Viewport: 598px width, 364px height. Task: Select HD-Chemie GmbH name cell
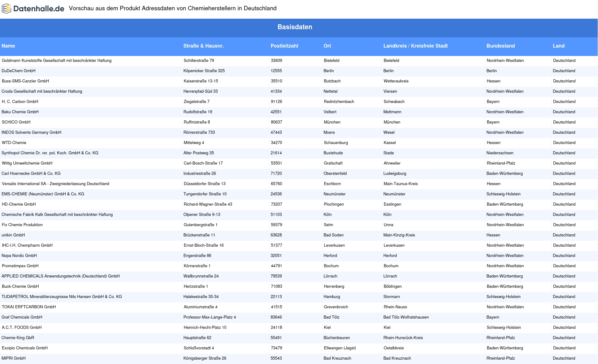[19, 204]
